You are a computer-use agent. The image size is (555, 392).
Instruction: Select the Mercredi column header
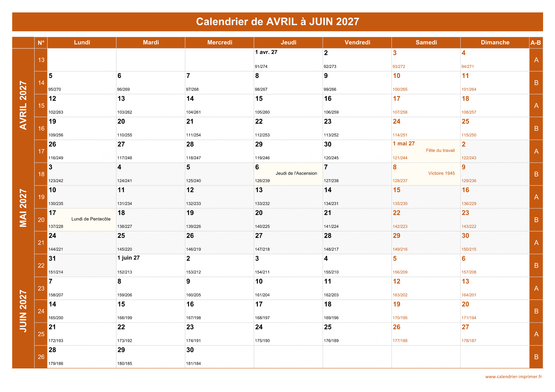220,43
